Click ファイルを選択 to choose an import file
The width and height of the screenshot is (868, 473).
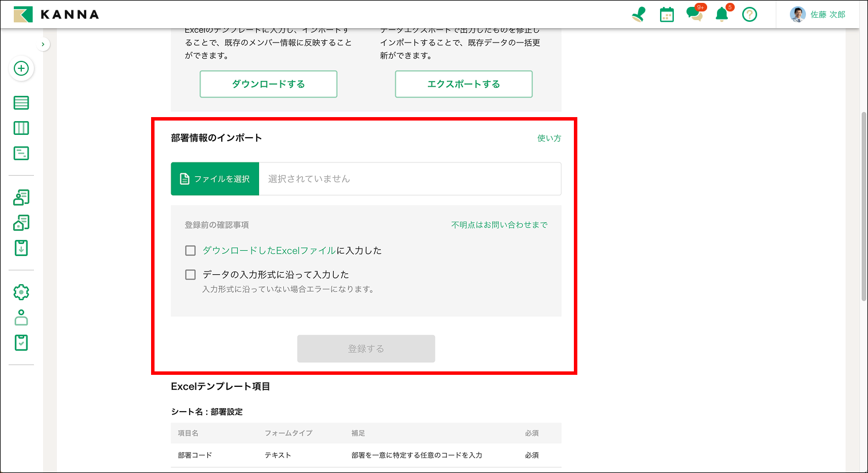[x=215, y=179]
